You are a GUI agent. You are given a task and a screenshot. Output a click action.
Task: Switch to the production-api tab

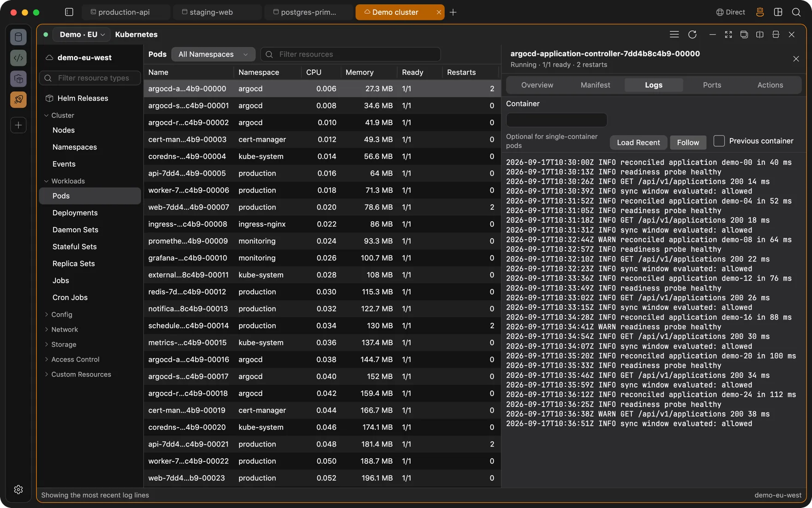coord(126,12)
